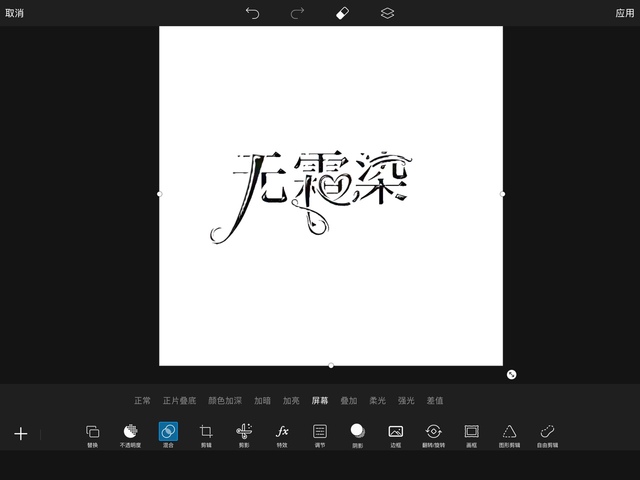Click the resize handle below image corner
Viewport: 640px width, 480px height.
click(x=511, y=374)
